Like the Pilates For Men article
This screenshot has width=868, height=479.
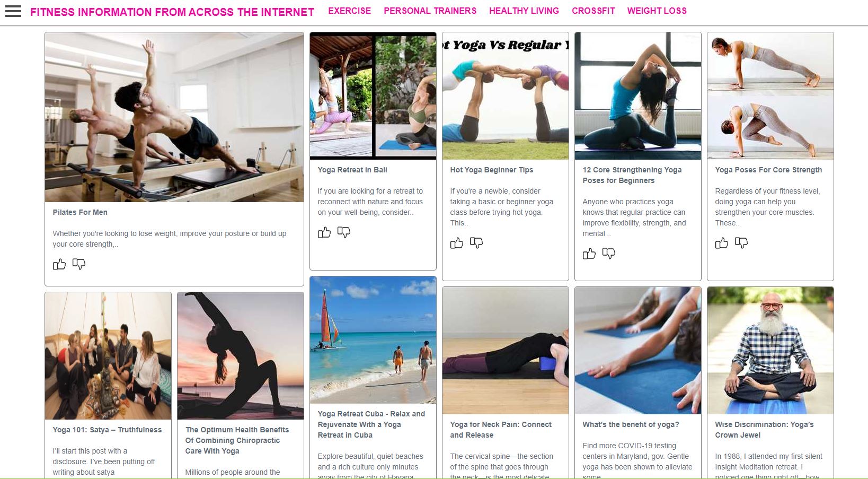coord(59,264)
